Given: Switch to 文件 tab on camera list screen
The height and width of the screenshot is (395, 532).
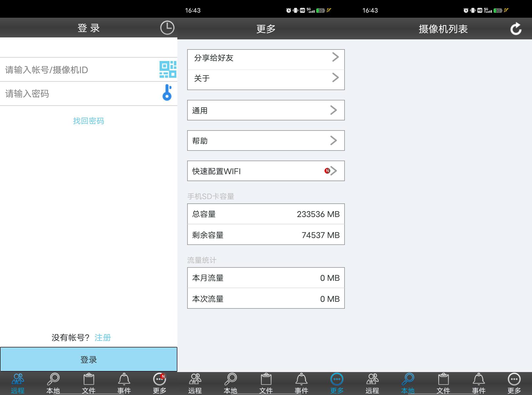Looking at the screenshot, I should click(x=443, y=383).
